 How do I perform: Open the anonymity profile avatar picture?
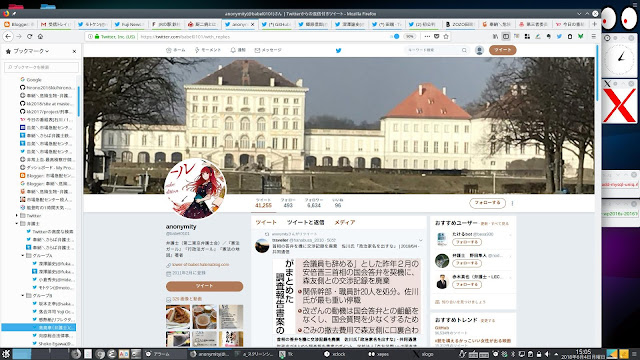tap(195, 189)
